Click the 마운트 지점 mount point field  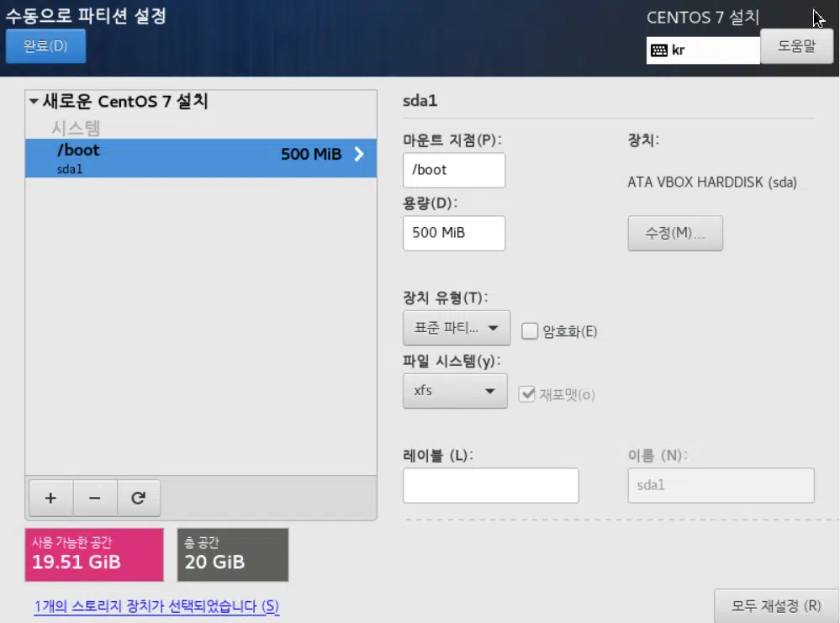coord(453,170)
